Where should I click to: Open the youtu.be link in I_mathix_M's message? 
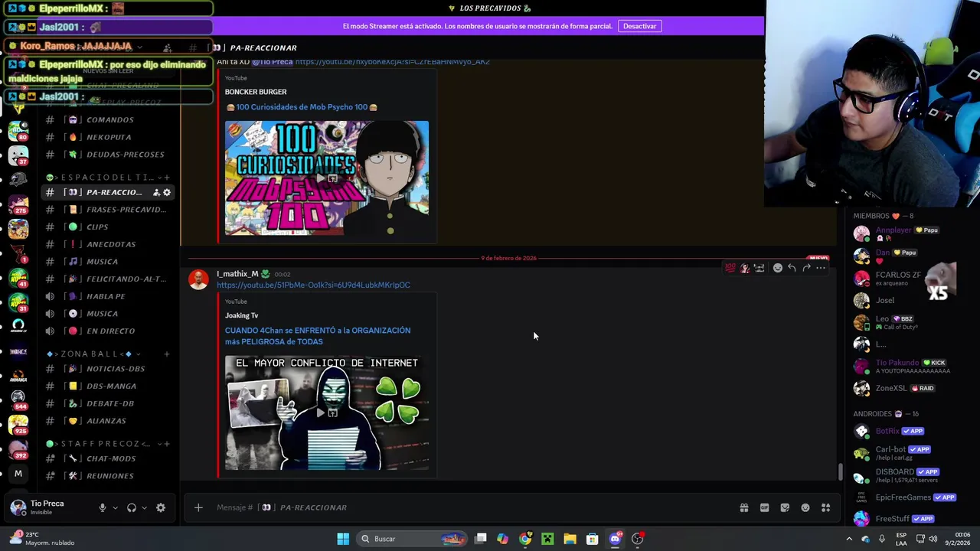[313, 285]
